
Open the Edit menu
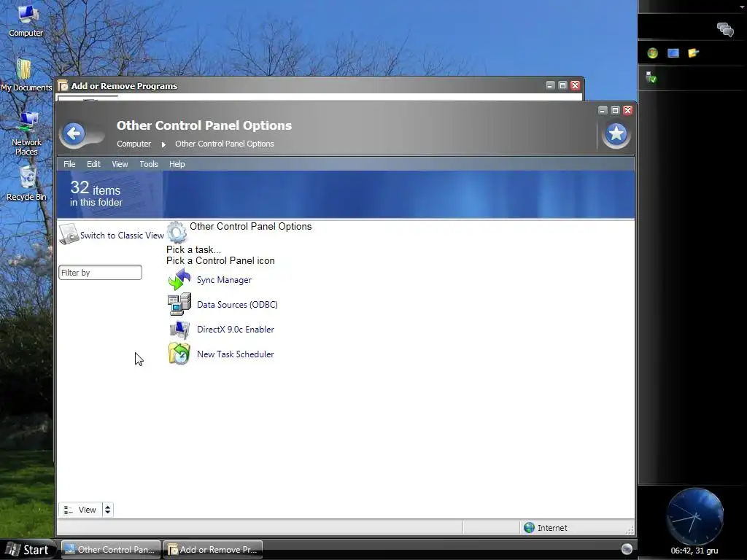(93, 164)
